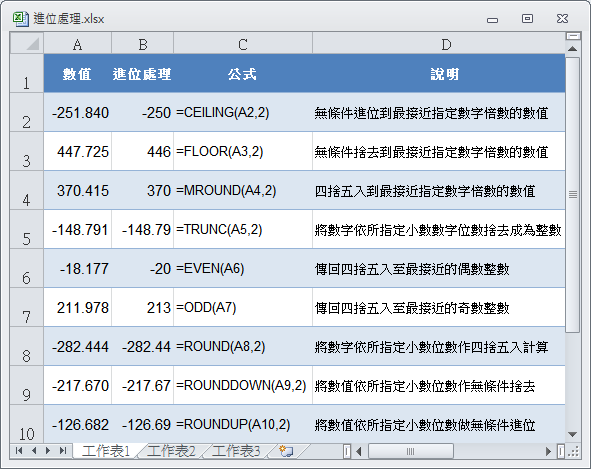
Task: Select row 9 header
Action: 26,385
